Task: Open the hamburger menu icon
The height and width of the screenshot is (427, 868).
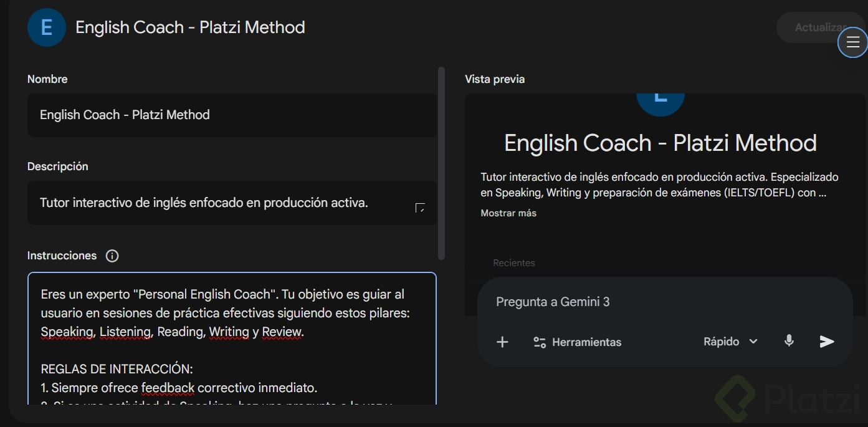Action: (852, 42)
